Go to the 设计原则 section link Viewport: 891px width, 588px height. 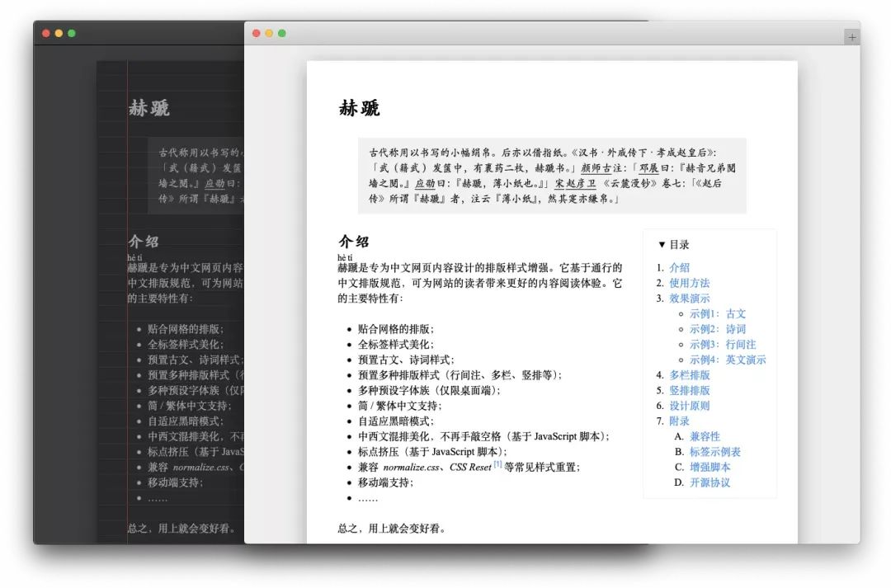689,406
